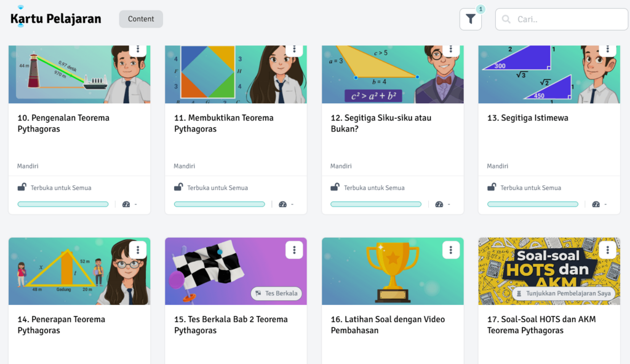Click the lock icon on Segitiga Istimewa card
The height and width of the screenshot is (364, 630).
tap(492, 188)
